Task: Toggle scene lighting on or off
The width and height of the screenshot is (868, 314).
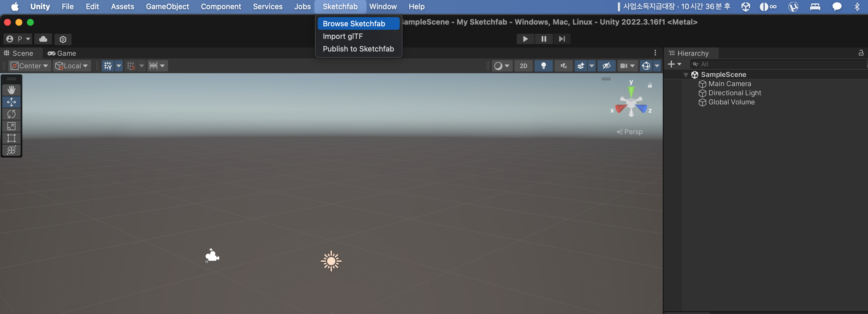Action: (x=543, y=65)
